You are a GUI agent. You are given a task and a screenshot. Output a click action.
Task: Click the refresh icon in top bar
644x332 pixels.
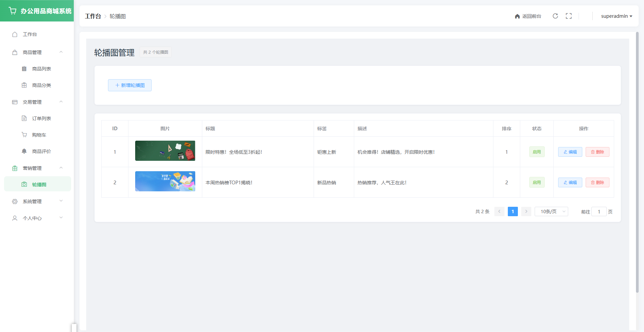555,16
